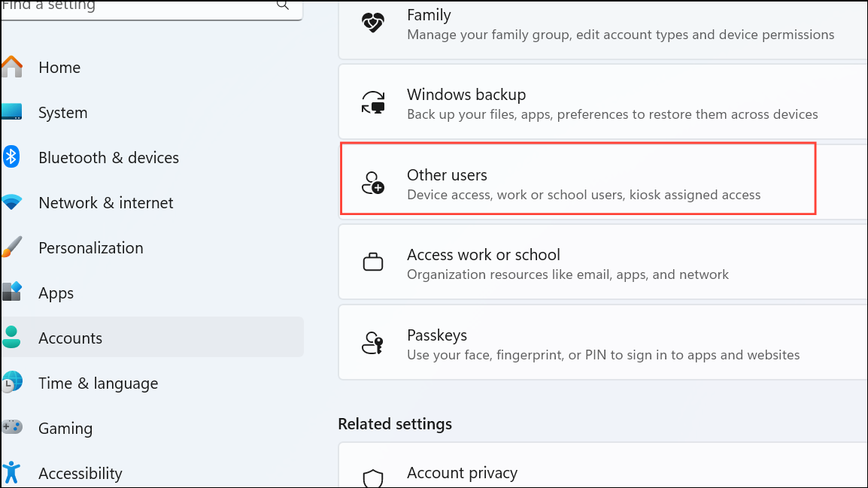Click the search magnifier icon
The width and height of the screenshot is (868, 488).
283,5
